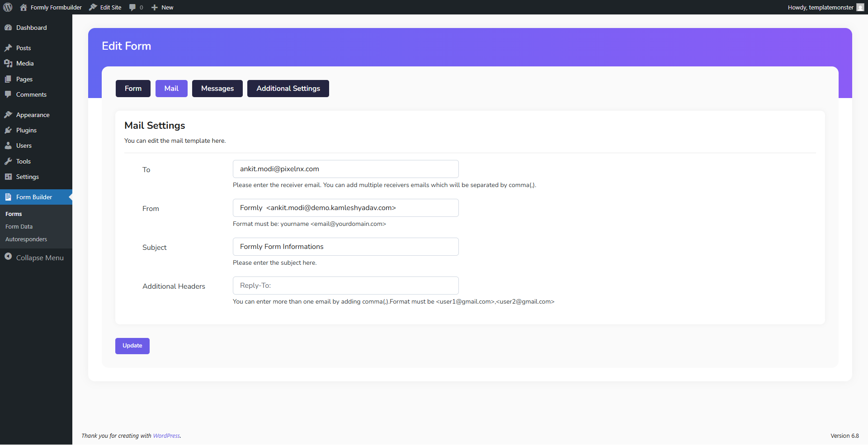Screen dimensions: 868x445
Task: Click the user avatar in the top right
Action: coord(860,7)
